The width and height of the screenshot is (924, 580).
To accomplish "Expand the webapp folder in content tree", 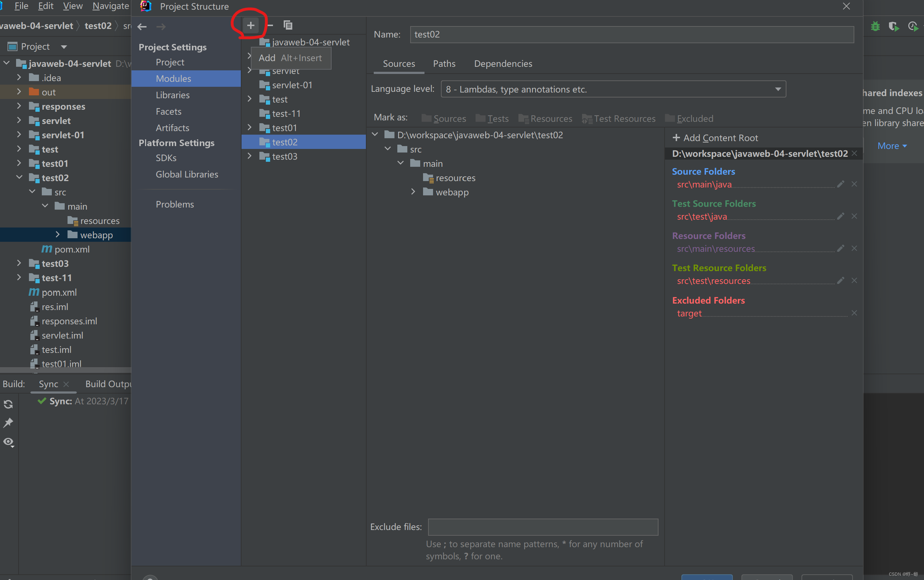I will click(x=413, y=191).
